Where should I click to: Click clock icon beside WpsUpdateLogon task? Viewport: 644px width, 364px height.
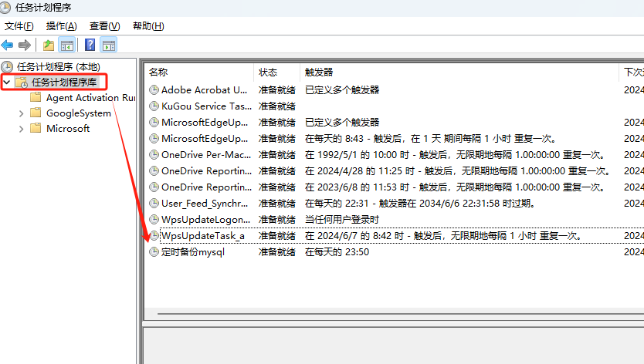coord(154,220)
